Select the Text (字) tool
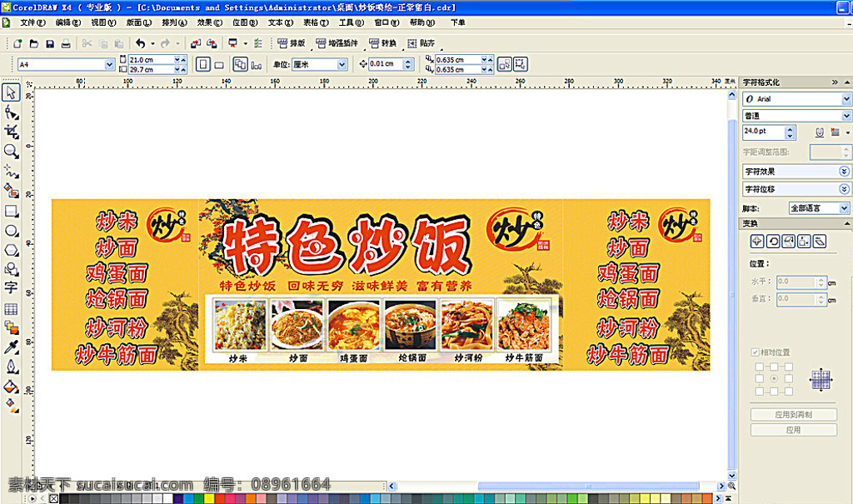Viewport: 853px width, 504px height. pos(11,288)
